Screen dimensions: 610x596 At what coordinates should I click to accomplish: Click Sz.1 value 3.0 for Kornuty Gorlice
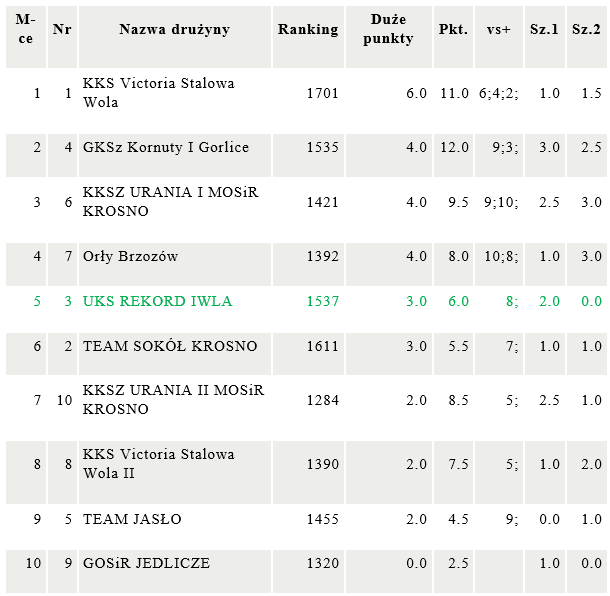coord(549,147)
